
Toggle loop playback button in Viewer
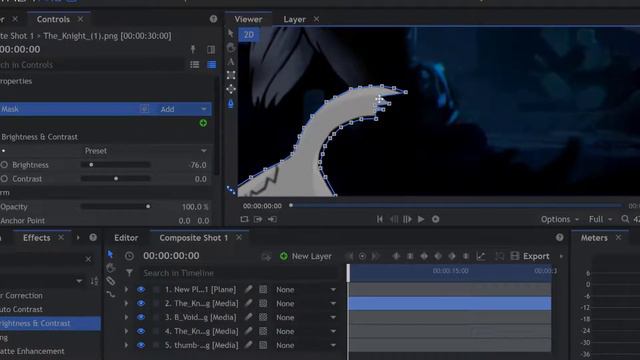pos(244,219)
